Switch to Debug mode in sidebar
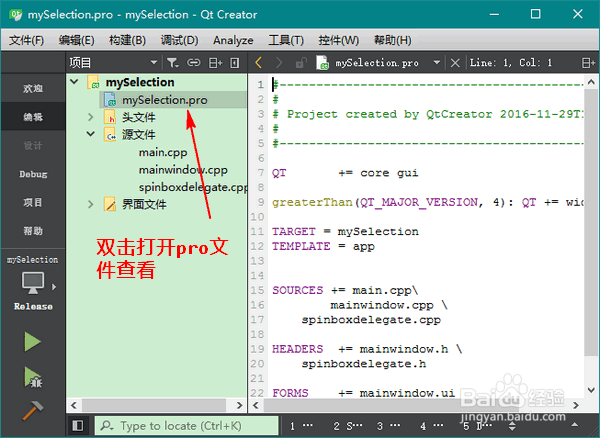Screen dimensions: 600x438 coord(33,174)
